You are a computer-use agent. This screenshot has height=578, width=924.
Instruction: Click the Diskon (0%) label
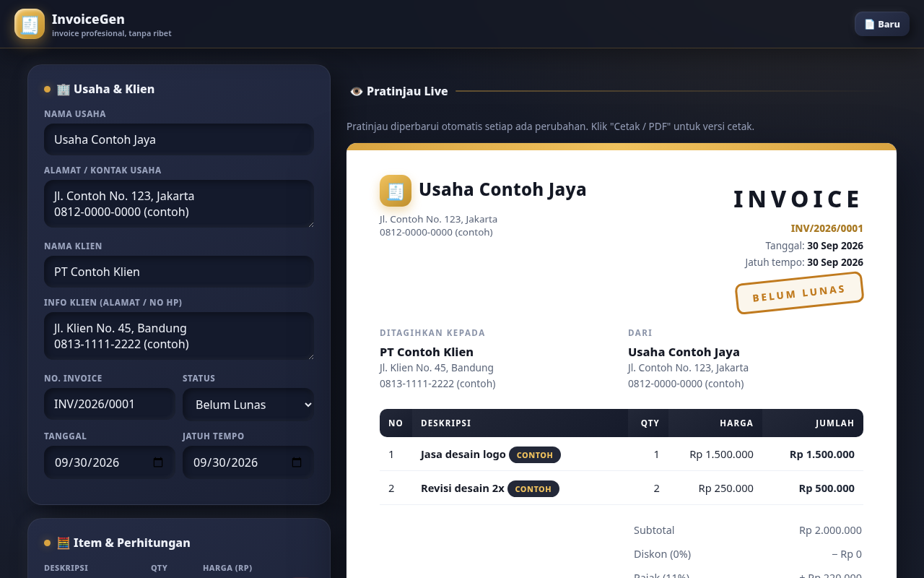[x=662, y=554]
